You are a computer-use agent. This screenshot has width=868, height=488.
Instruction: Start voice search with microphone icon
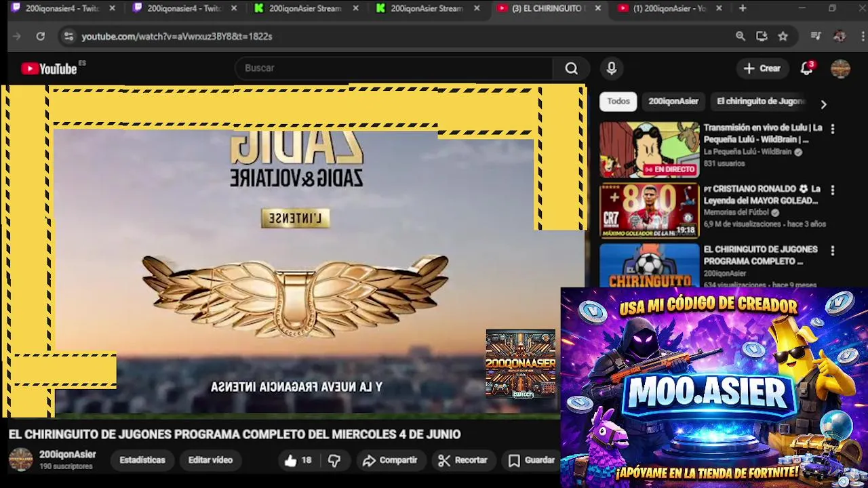point(612,68)
